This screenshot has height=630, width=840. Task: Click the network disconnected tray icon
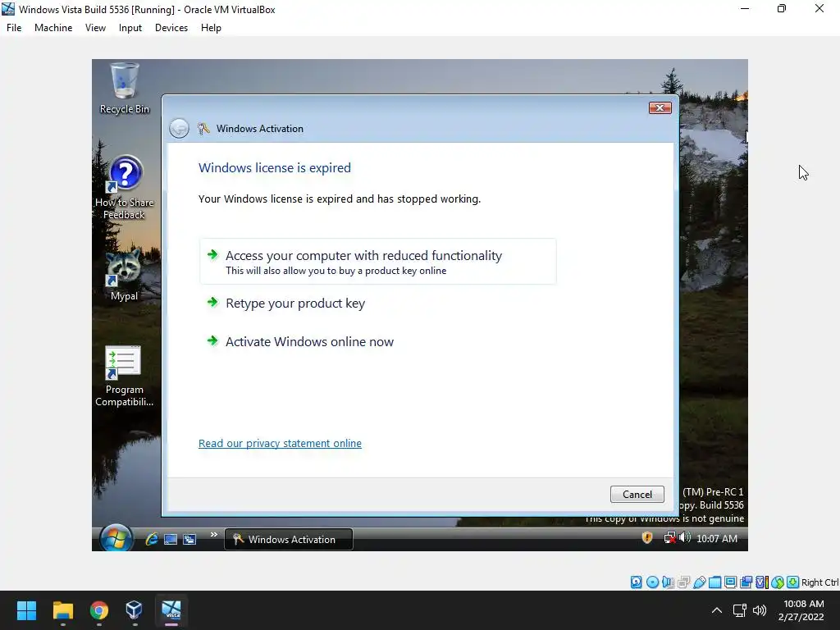click(669, 538)
